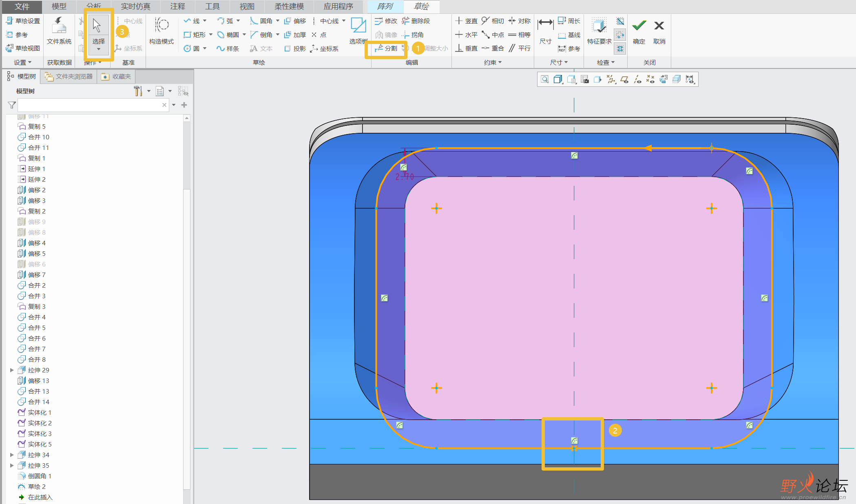
Task: Toggle datum axis display
Action: tap(637, 79)
